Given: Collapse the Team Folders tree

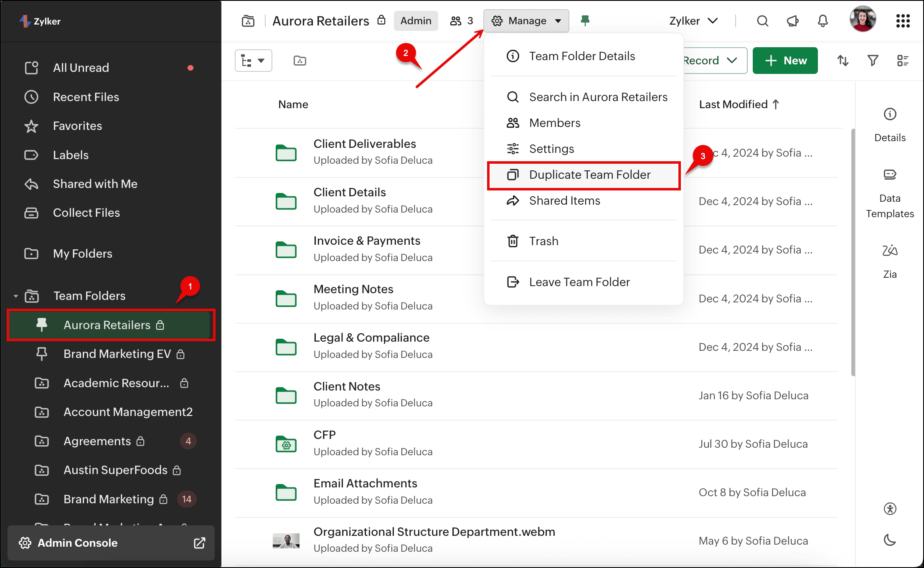Looking at the screenshot, I should (x=16, y=296).
